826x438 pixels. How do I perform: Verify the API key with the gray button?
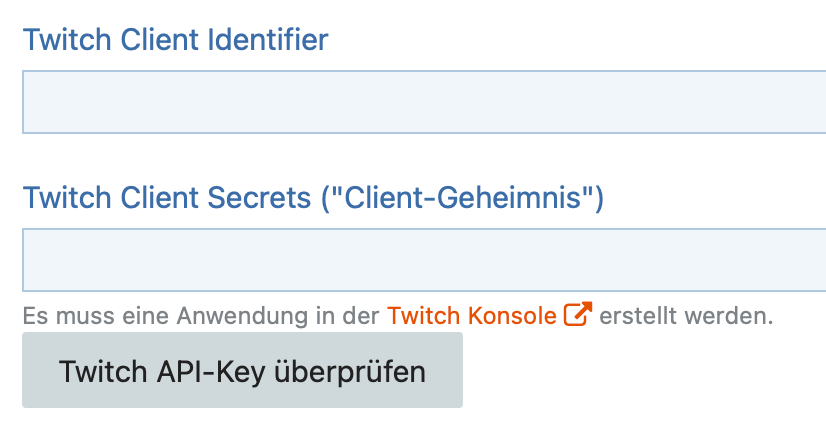pos(242,370)
